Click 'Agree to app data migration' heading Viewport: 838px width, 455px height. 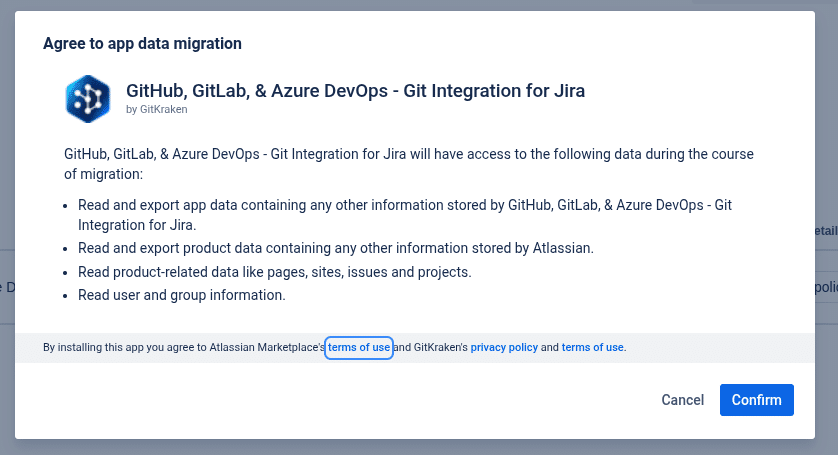[142, 43]
